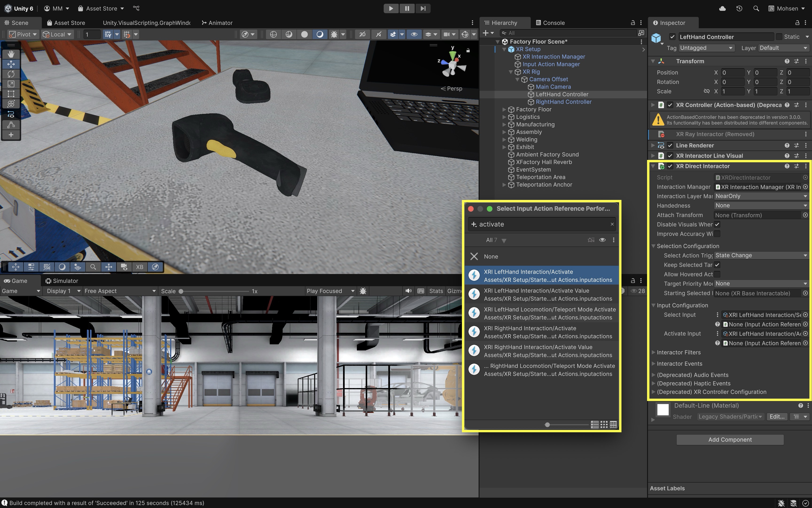
Task: Select list view in picker window
Action: point(595,425)
